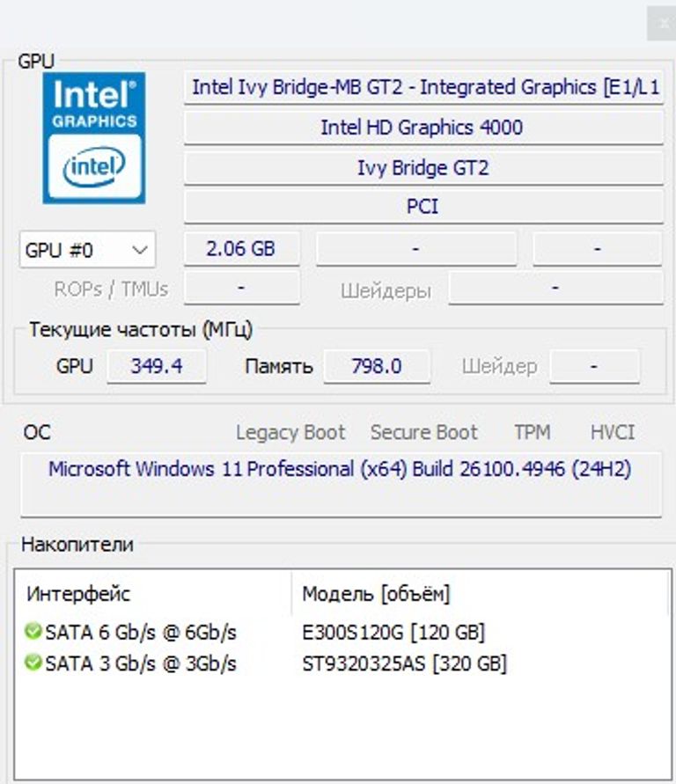
Task: Toggle the TPM status indicator
Action: pyautogui.click(x=533, y=432)
